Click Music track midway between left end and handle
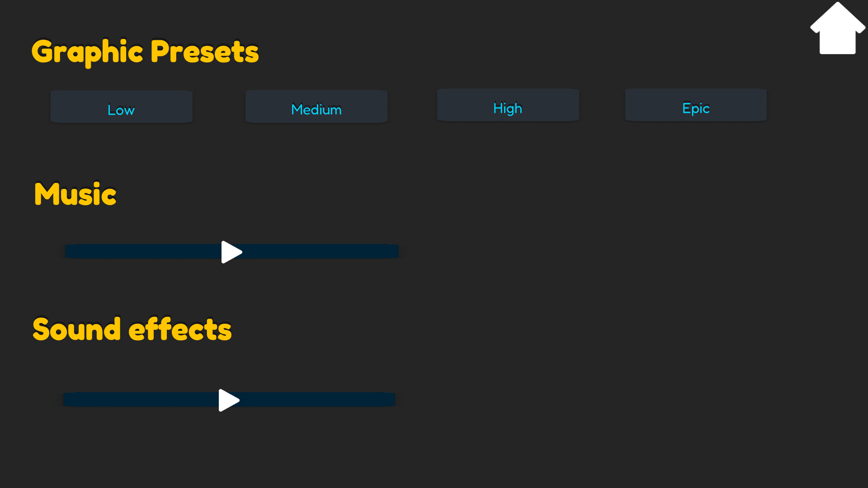Screen dimensions: 868x488 click(x=144, y=251)
